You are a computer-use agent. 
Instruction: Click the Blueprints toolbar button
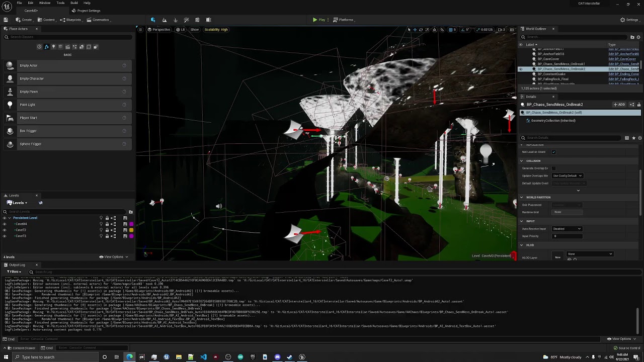point(70,20)
